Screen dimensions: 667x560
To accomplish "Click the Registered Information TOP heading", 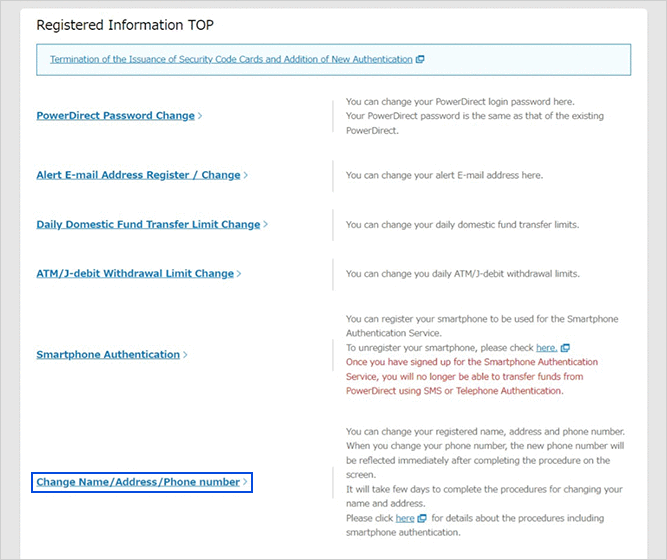I will pyautogui.click(x=125, y=25).
